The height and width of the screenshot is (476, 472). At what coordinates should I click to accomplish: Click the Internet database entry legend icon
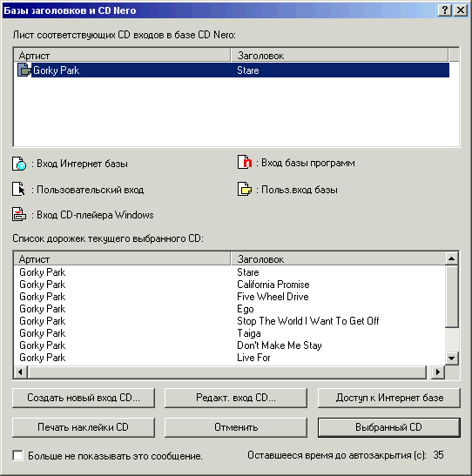click(19, 164)
